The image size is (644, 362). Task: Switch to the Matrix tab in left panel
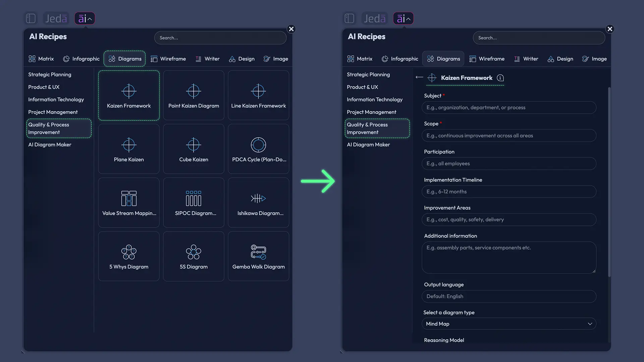point(41,59)
